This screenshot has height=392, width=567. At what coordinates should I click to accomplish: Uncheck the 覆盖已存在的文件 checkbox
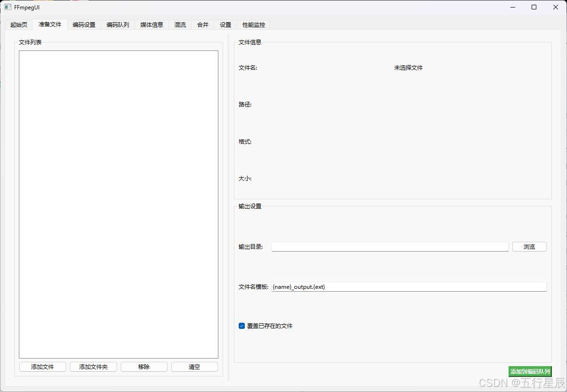pos(242,326)
